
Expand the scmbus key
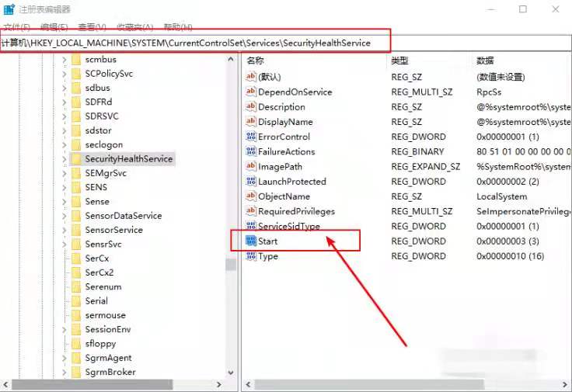pyautogui.click(x=65, y=60)
